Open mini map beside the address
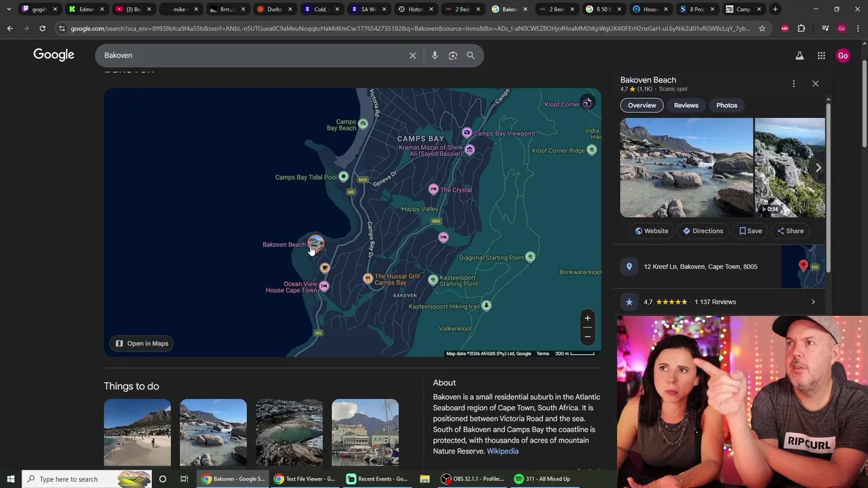This screenshot has width=868, height=488. click(x=803, y=266)
